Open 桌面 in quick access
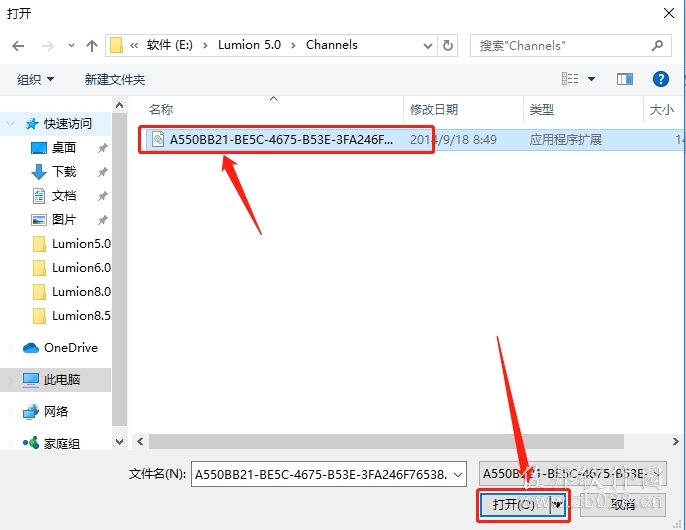 coord(64,147)
